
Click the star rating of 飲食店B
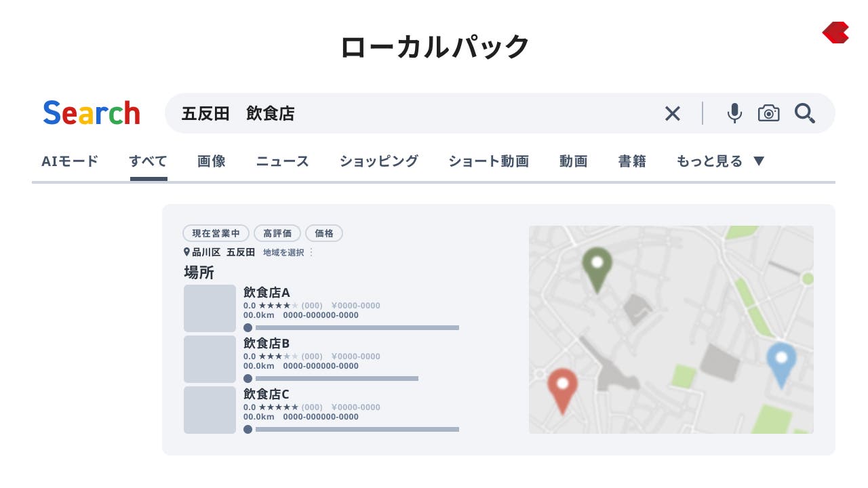[x=278, y=357]
